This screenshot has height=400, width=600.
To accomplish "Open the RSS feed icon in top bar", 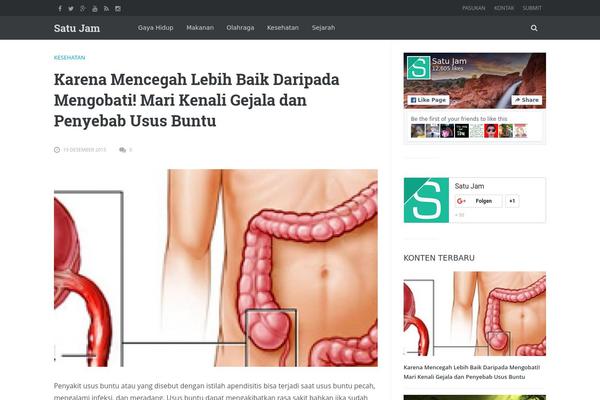I will [106, 8].
